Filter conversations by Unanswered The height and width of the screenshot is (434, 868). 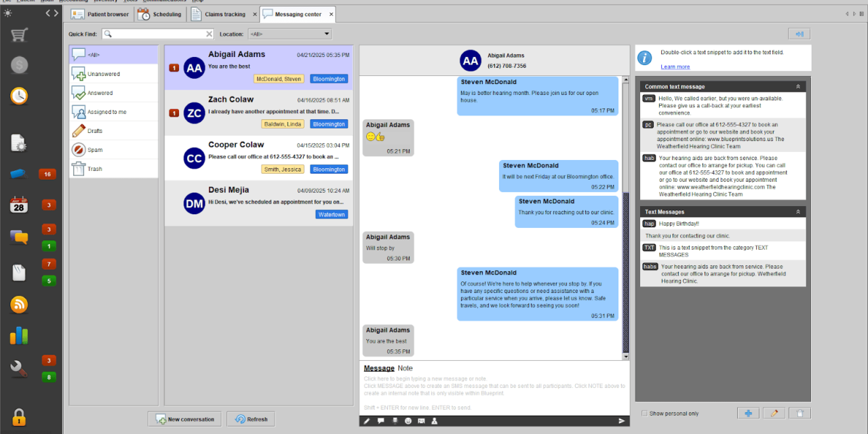[103, 74]
